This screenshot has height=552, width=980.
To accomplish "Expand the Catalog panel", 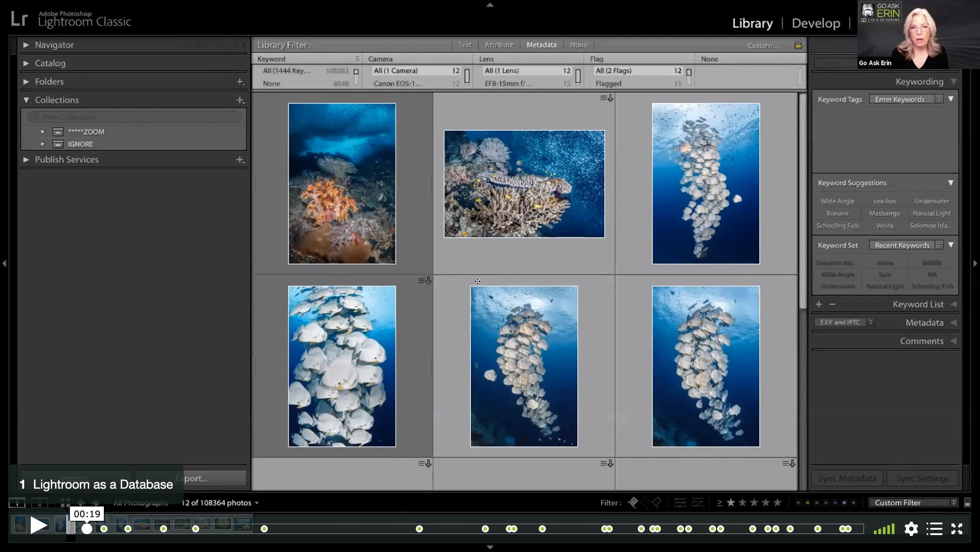I will [26, 63].
